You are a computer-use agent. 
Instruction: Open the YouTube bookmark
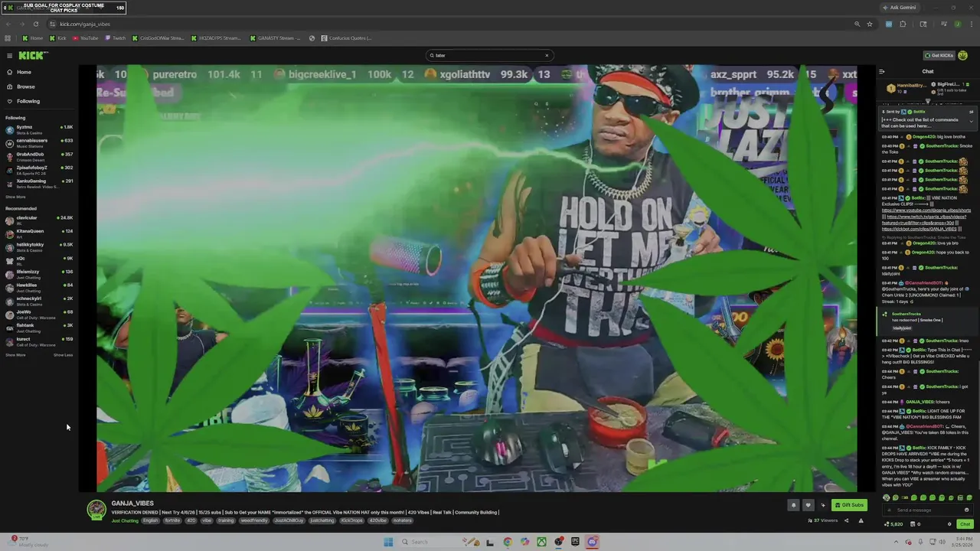pos(85,37)
